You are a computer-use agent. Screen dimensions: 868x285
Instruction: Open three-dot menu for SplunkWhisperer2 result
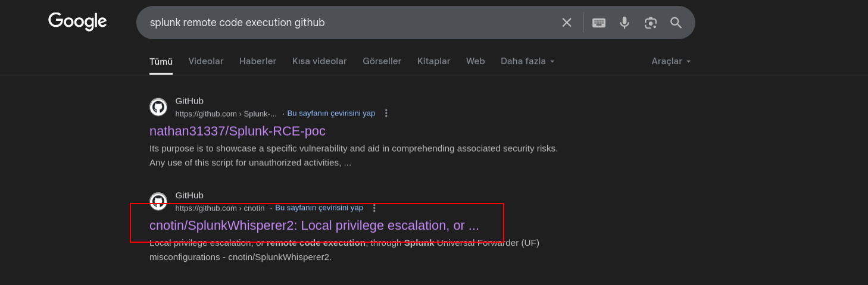tap(374, 208)
